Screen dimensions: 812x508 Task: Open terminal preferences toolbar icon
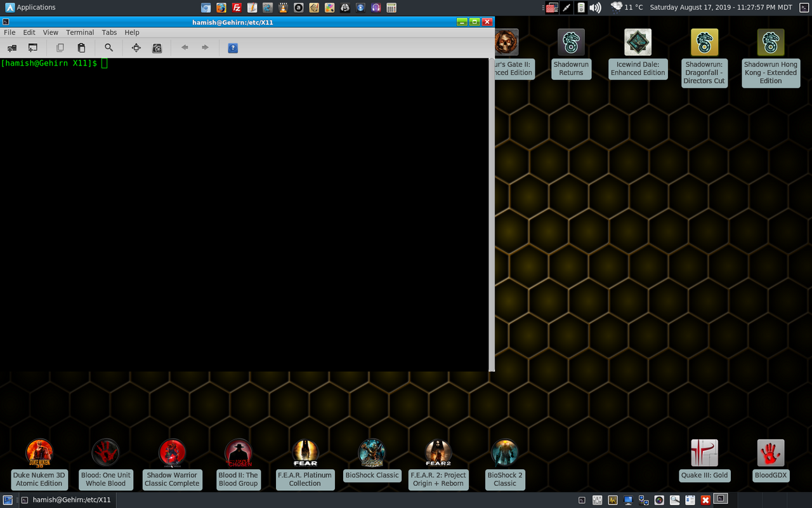click(157, 48)
